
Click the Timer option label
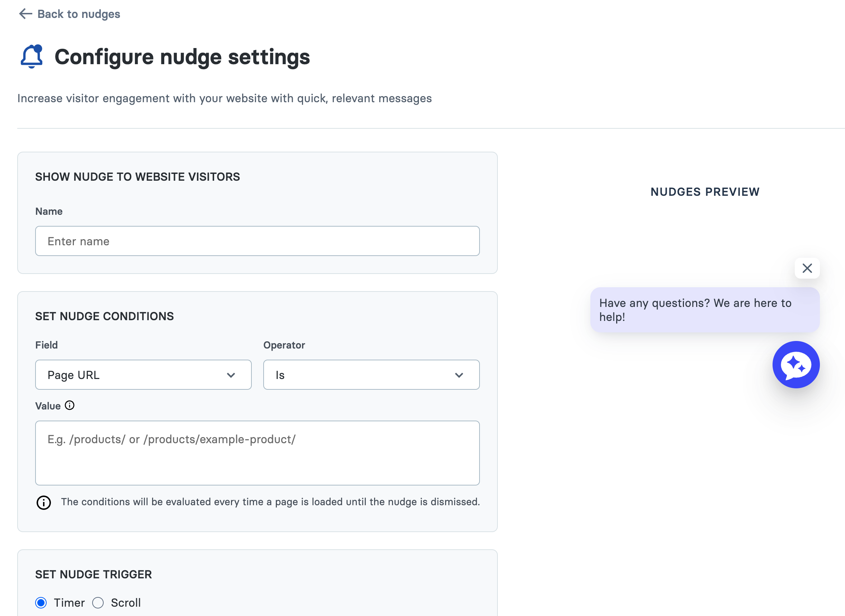tap(69, 603)
